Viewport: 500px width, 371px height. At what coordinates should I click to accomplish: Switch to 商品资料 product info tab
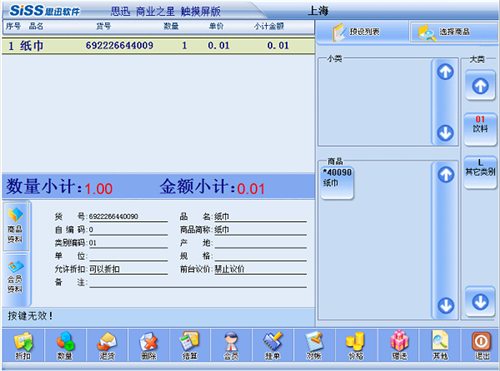pos(15,226)
